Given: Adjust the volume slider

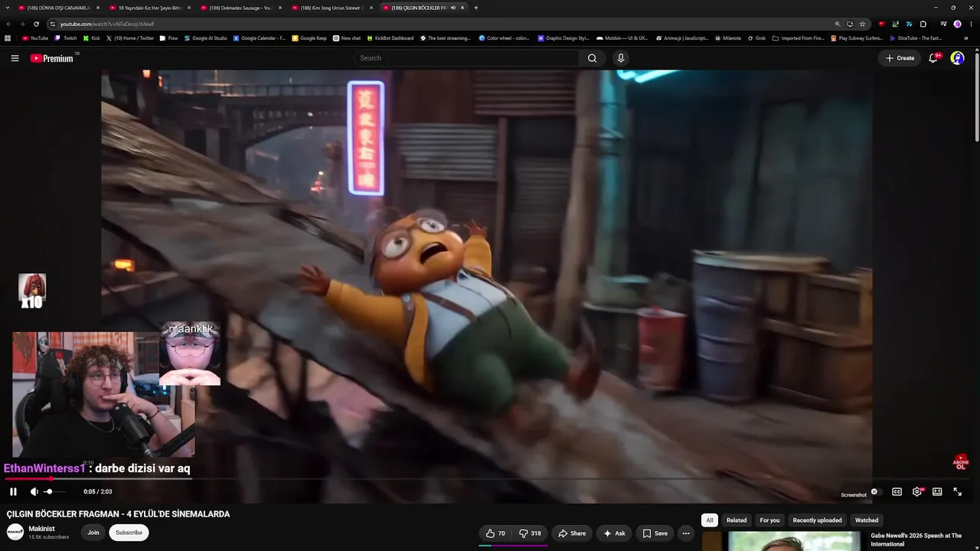Looking at the screenshot, I should point(54,491).
